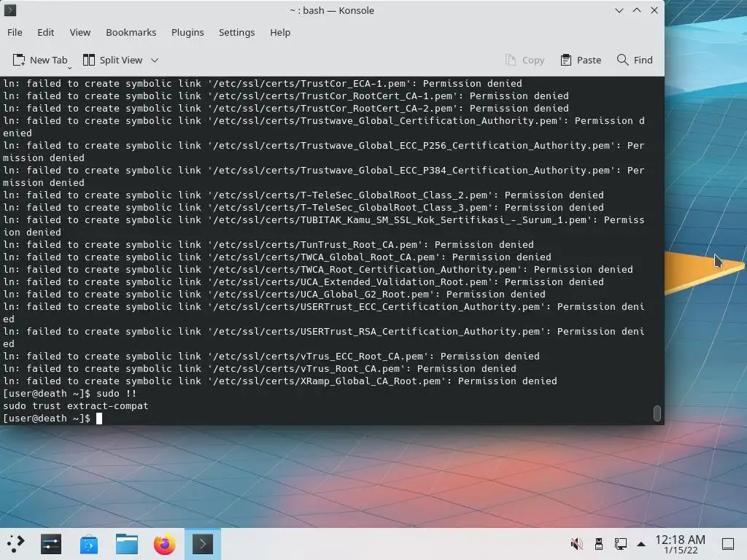Open the Settings menu
This screenshot has height=560, width=747.
(237, 32)
